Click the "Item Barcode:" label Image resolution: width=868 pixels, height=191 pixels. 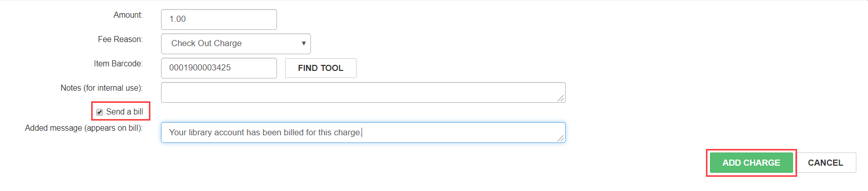click(119, 64)
